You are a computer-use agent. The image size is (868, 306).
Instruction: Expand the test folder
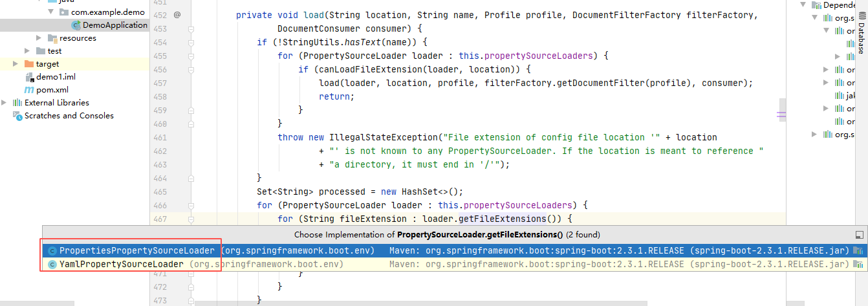(x=27, y=51)
